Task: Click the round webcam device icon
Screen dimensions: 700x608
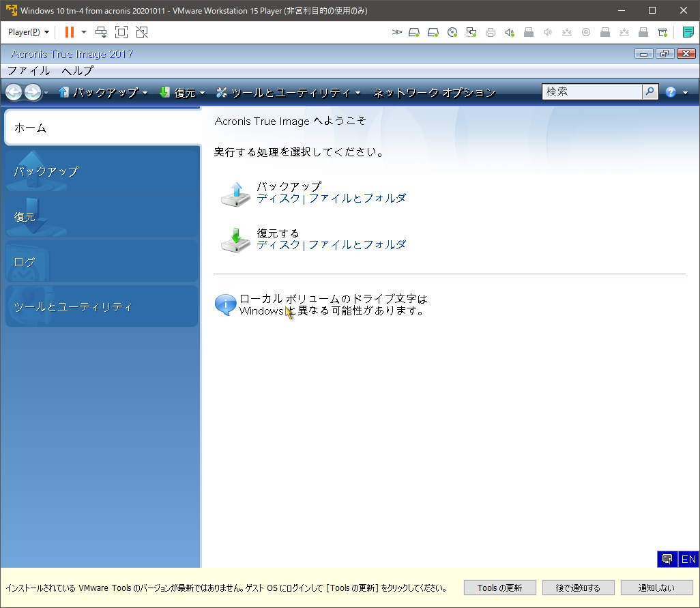Action: tap(586, 32)
